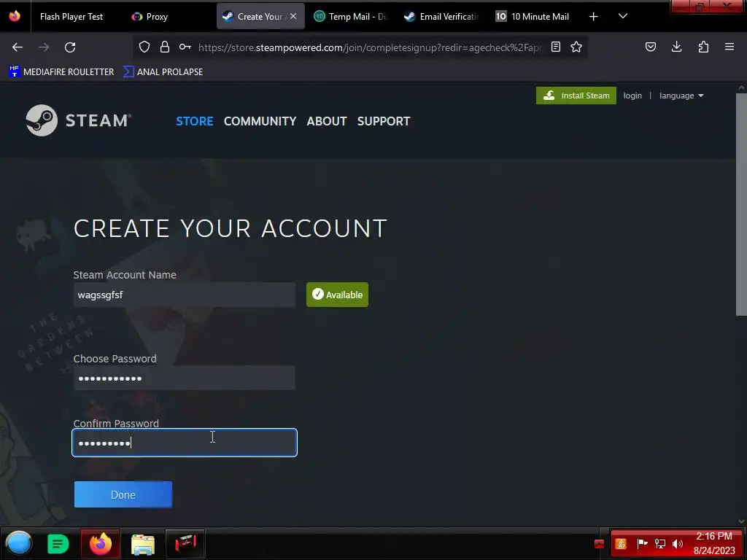The image size is (747, 560).
Task: Open the extensions puzzle-piece icon
Action: click(703, 47)
